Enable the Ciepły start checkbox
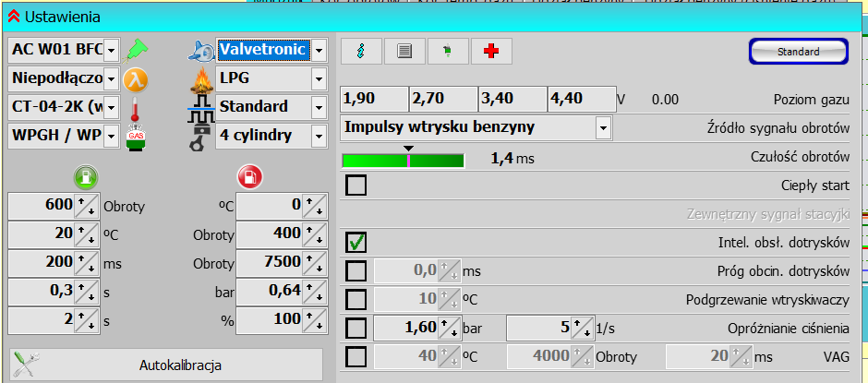Image resolution: width=868 pixels, height=383 pixels. pos(356,186)
